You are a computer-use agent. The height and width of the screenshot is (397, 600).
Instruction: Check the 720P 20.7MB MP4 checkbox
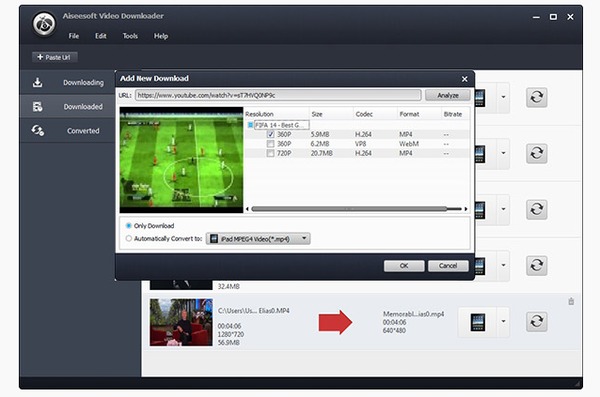tap(271, 153)
